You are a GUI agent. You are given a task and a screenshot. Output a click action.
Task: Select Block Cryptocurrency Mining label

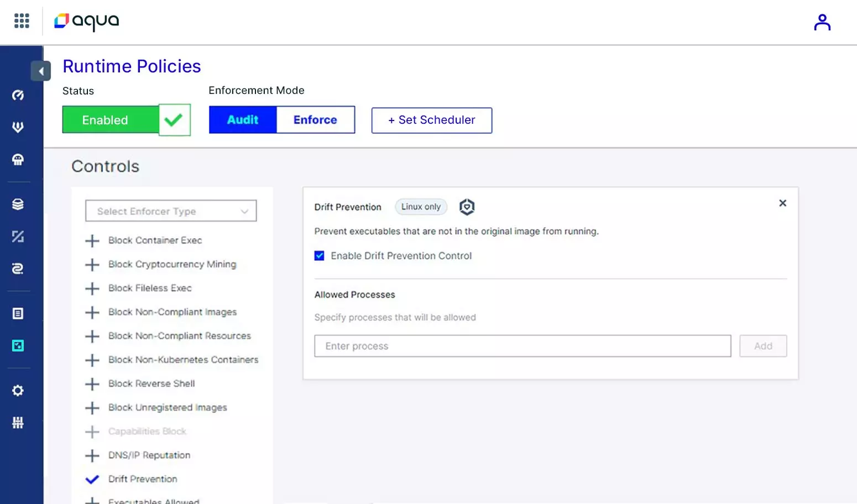tap(172, 264)
